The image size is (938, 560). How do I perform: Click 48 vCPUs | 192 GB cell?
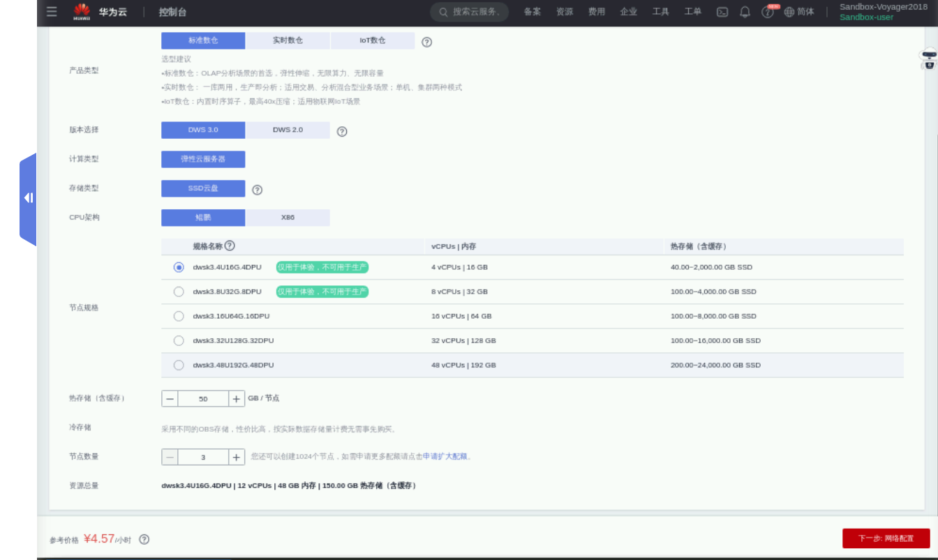tap(463, 365)
